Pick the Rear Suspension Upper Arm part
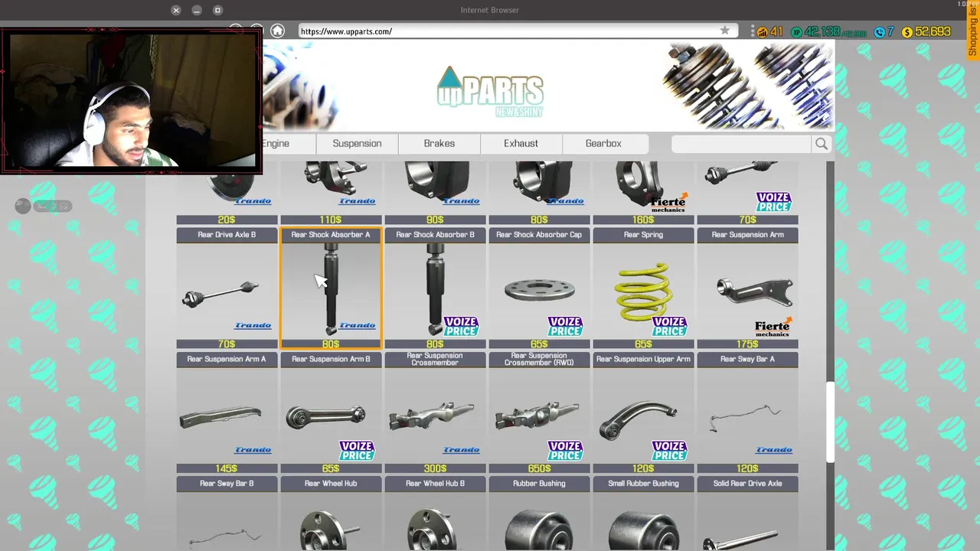 tap(643, 413)
